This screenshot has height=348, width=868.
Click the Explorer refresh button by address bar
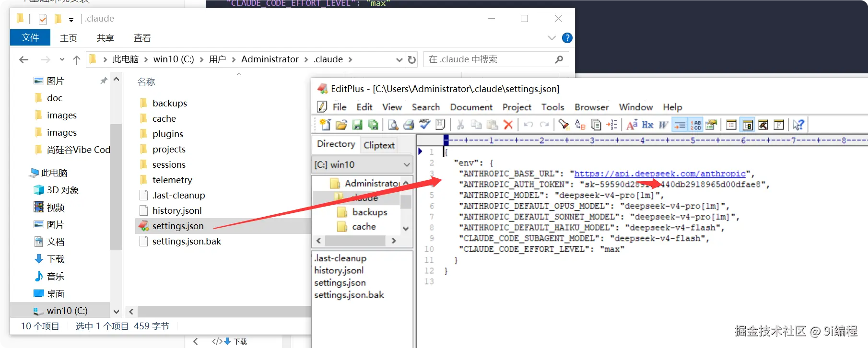click(412, 59)
